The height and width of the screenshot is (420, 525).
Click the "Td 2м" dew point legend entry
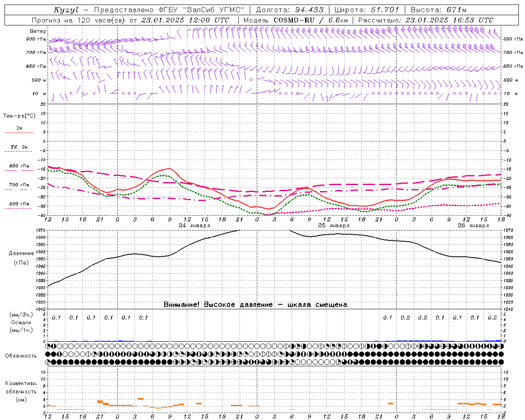19,147
